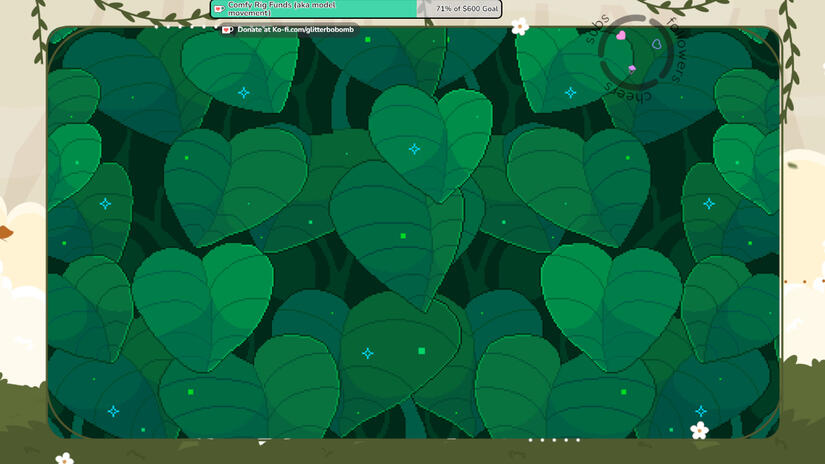Click the small pink gem near cheers

(631, 69)
